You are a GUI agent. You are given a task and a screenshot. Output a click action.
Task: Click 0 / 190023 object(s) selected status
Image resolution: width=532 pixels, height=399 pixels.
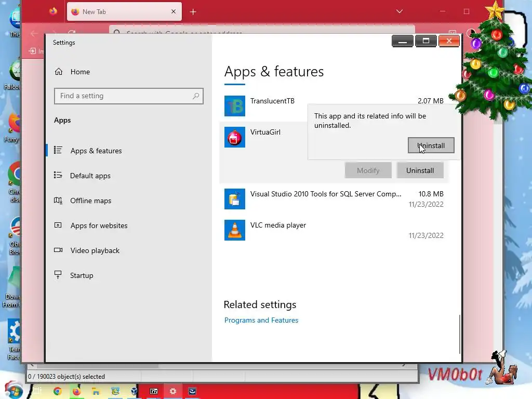point(66,377)
